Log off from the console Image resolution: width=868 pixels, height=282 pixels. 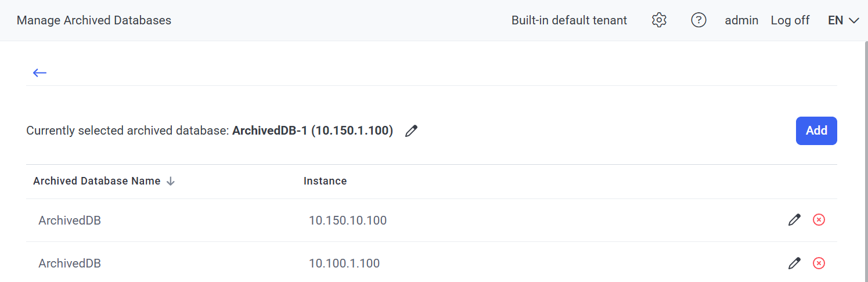click(x=790, y=20)
